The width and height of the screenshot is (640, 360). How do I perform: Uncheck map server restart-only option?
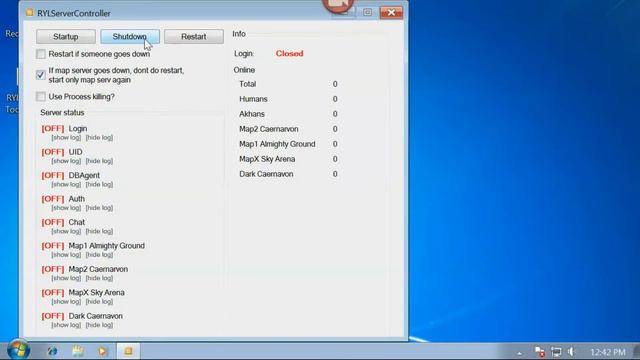[x=40, y=75]
